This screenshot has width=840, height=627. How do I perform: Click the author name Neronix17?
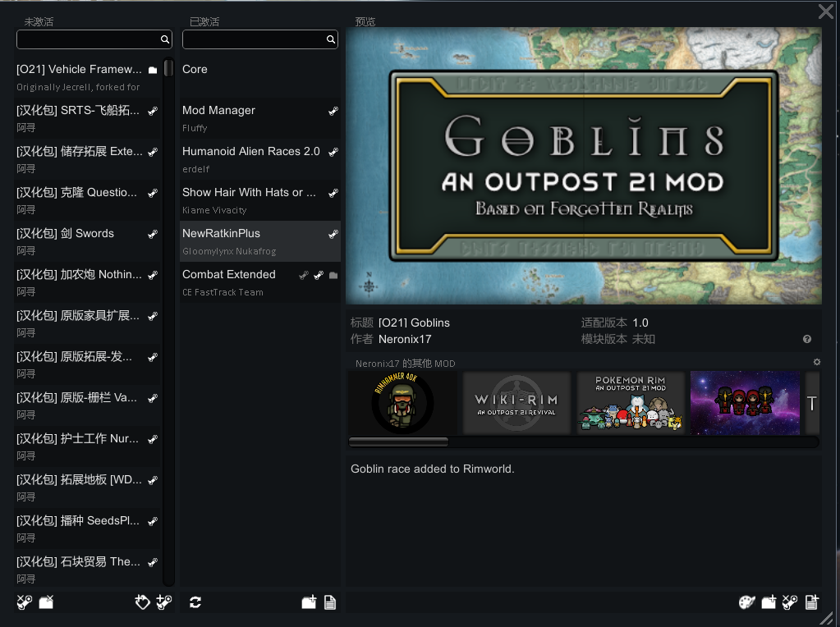pyautogui.click(x=405, y=339)
